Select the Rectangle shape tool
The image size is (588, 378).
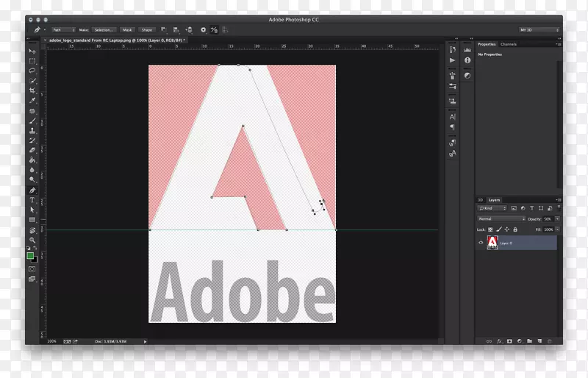[x=32, y=220]
